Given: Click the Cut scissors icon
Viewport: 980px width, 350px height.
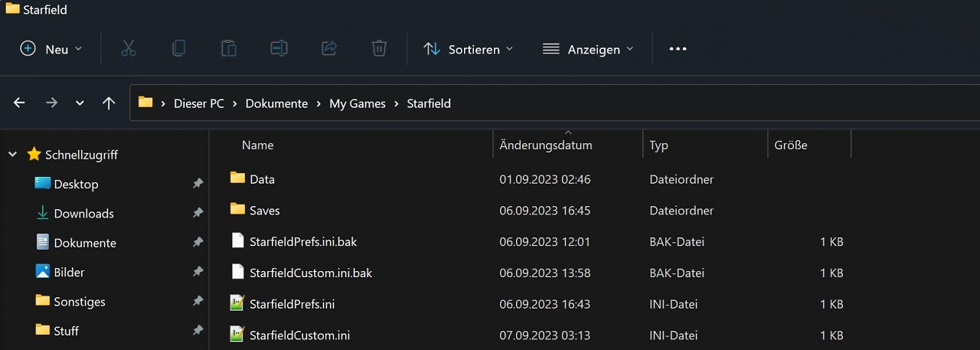Looking at the screenshot, I should click(129, 49).
